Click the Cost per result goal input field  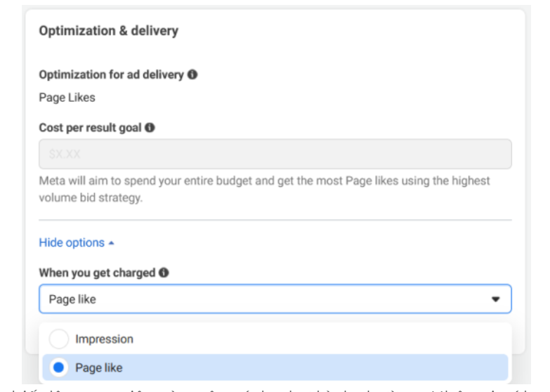point(275,154)
